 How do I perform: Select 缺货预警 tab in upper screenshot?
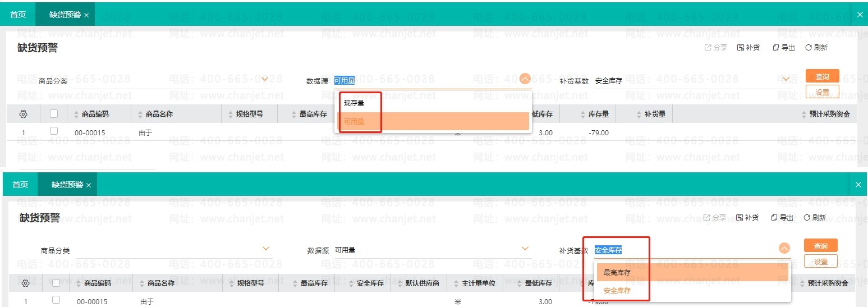(x=65, y=15)
